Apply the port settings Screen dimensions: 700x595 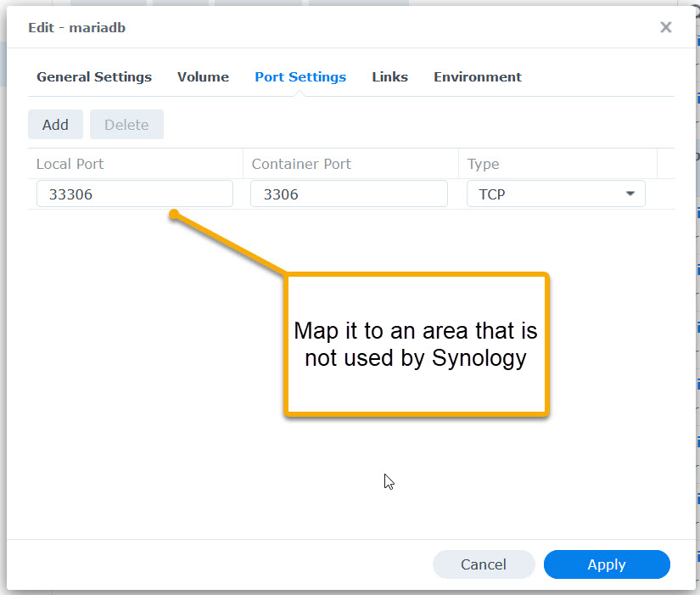coord(607,564)
